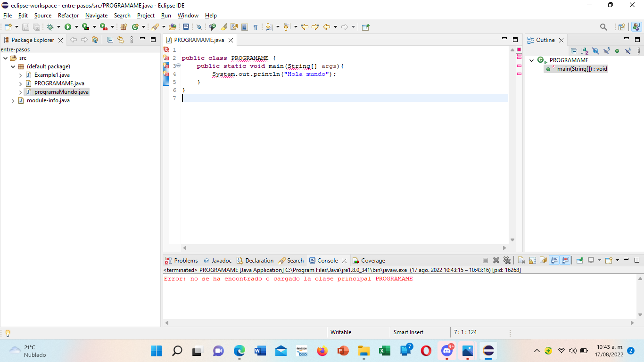This screenshot has height=362, width=644.
Task: Click Remove Launch X in Console
Action: (496, 260)
